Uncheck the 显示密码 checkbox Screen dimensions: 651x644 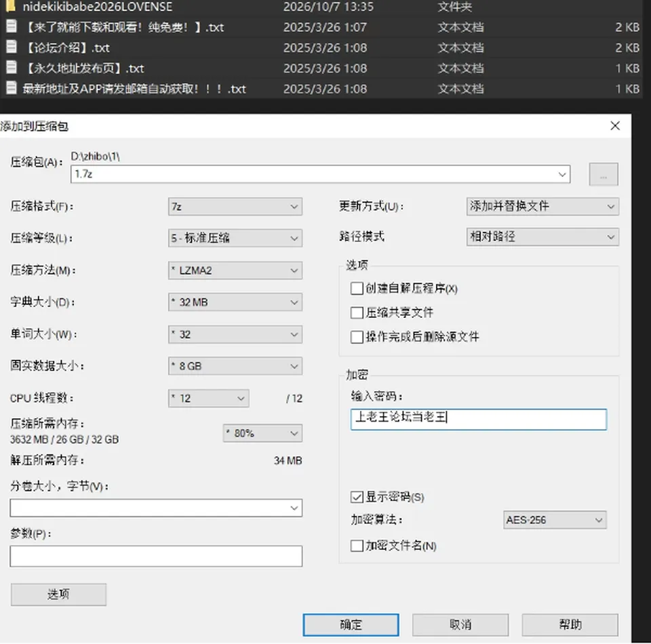click(x=357, y=497)
